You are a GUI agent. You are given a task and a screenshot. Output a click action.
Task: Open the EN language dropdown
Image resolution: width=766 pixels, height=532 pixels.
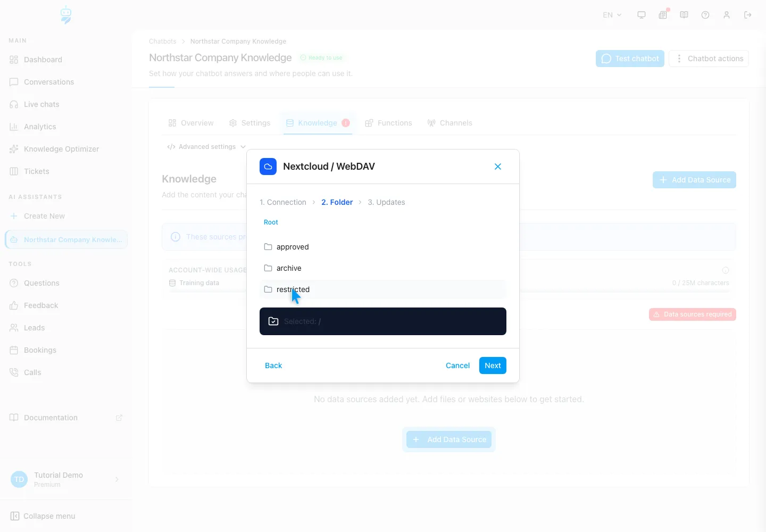(x=612, y=15)
